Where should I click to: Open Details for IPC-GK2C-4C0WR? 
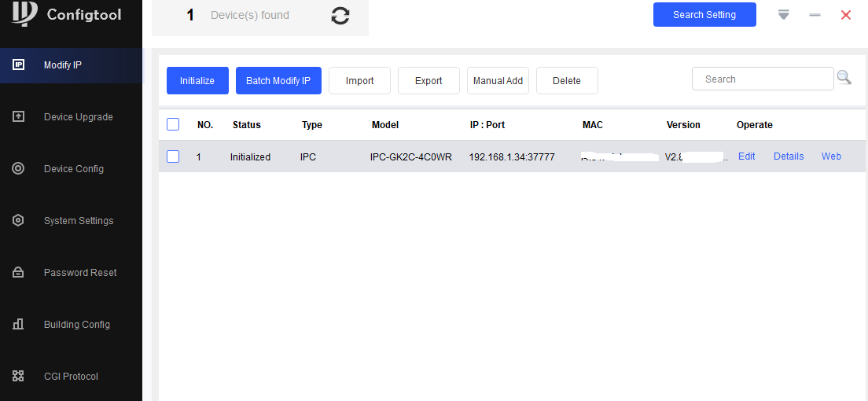pos(789,156)
